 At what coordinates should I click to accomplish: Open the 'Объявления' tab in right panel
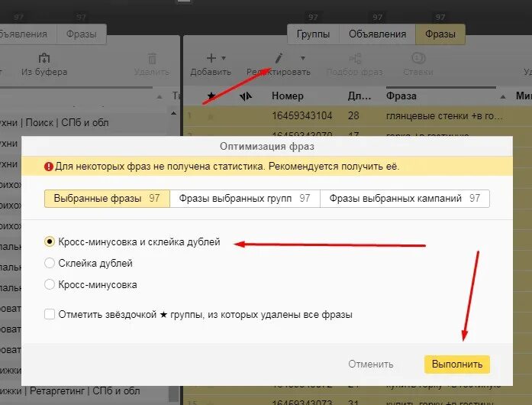(377, 34)
